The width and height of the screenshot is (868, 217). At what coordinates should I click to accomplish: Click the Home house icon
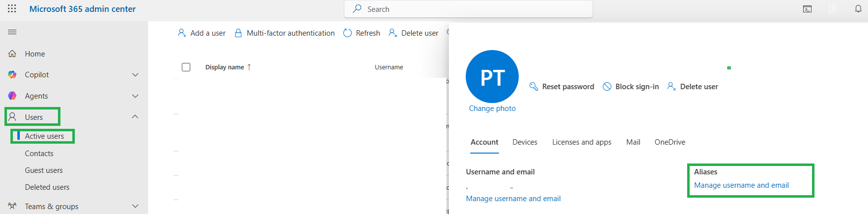[x=12, y=54]
